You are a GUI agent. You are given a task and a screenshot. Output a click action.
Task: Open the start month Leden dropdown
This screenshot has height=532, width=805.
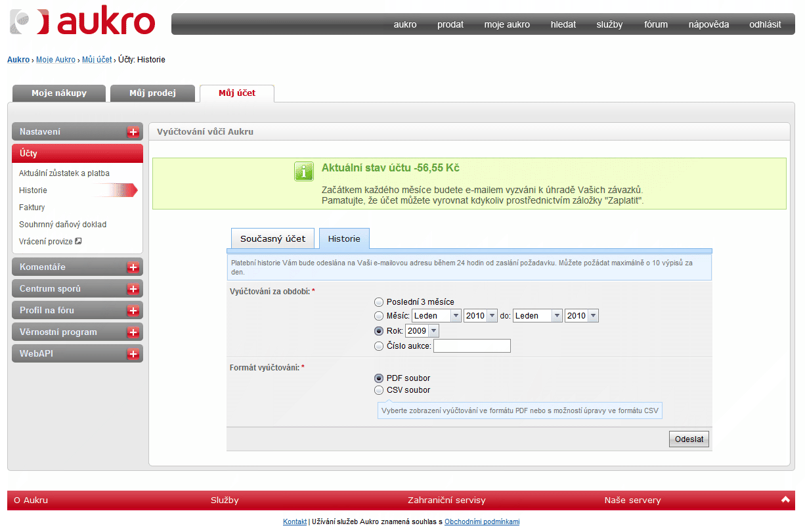coord(437,316)
